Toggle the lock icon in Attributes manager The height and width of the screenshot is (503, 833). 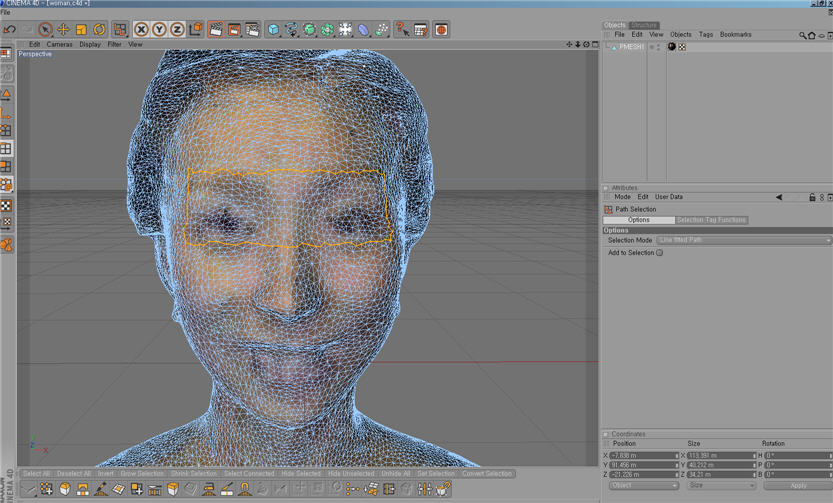(x=812, y=197)
